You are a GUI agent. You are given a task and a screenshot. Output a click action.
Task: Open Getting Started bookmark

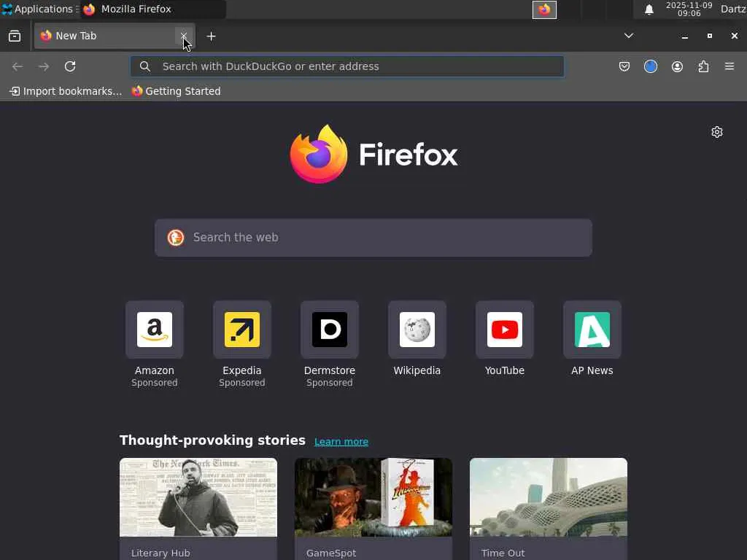click(x=177, y=91)
